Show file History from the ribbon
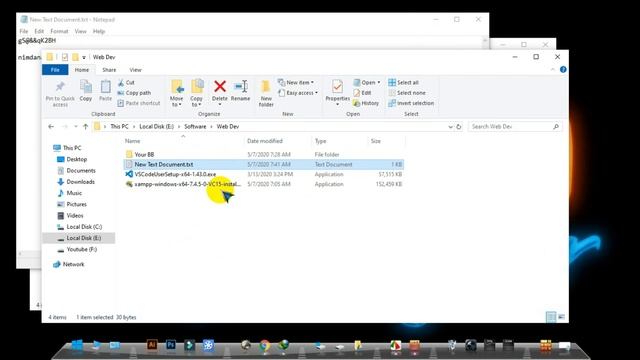640x360 pixels. click(x=366, y=103)
